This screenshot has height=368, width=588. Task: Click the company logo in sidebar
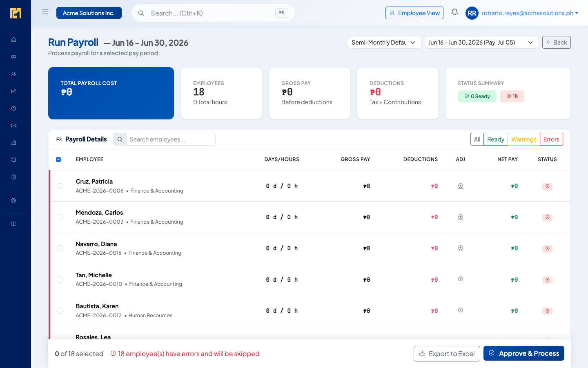coord(16,13)
